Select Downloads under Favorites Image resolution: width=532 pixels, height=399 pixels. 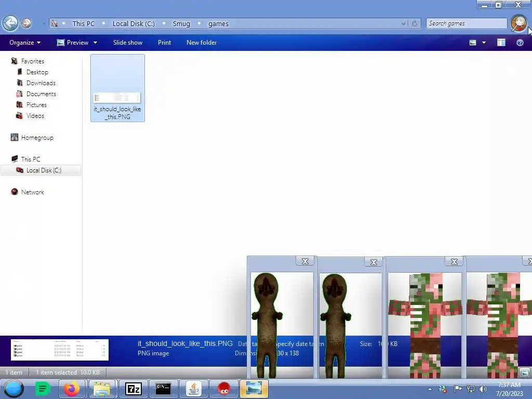(x=41, y=83)
